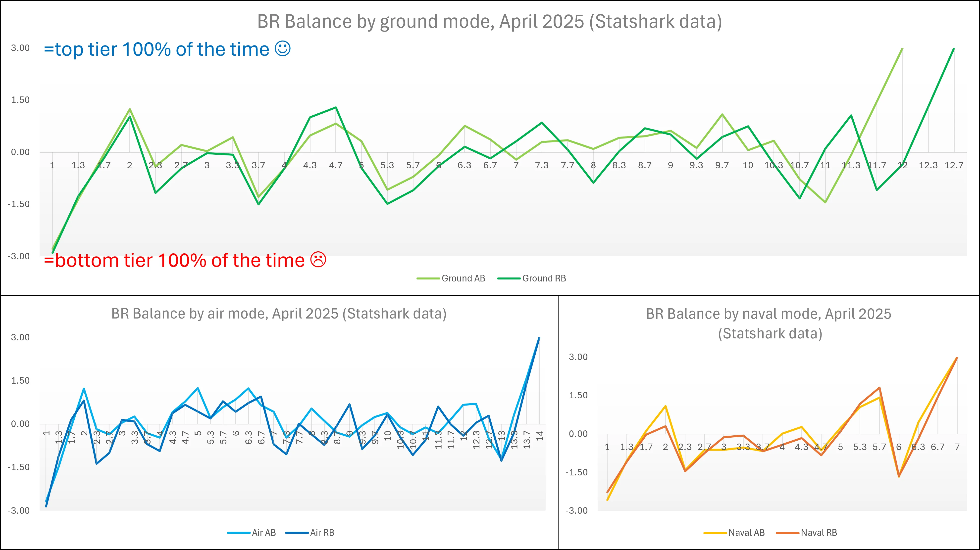This screenshot has width=980, height=550.
Task: Click the Air RB legend entry
Action: coord(322,533)
